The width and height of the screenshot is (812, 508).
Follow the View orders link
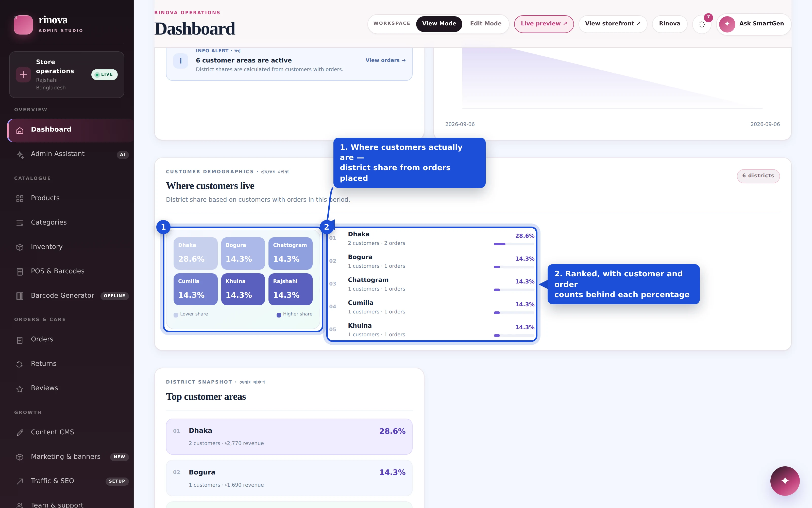click(x=385, y=60)
